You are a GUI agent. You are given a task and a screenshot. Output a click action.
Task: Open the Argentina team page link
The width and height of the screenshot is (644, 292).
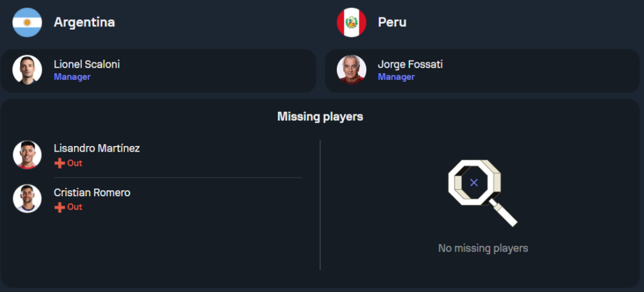[84, 23]
